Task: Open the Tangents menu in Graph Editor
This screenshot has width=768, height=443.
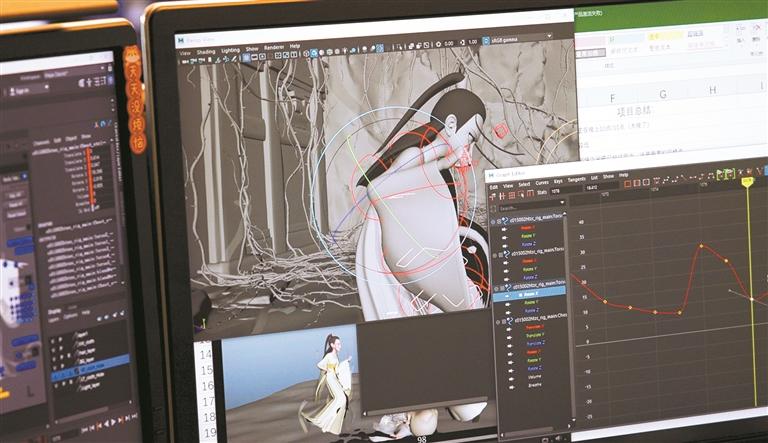Action: pyautogui.click(x=576, y=180)
